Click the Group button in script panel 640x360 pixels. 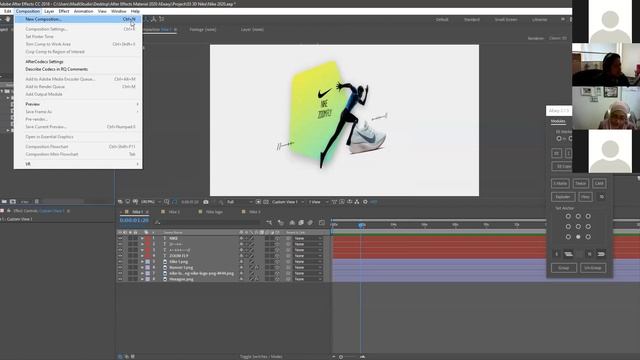(564, 268)
